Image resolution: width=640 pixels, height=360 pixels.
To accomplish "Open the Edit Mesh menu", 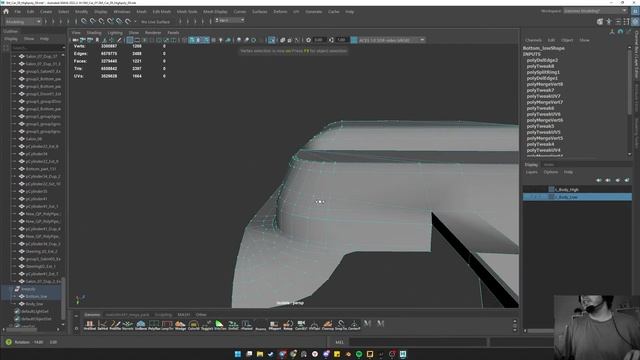I will 162,11.
